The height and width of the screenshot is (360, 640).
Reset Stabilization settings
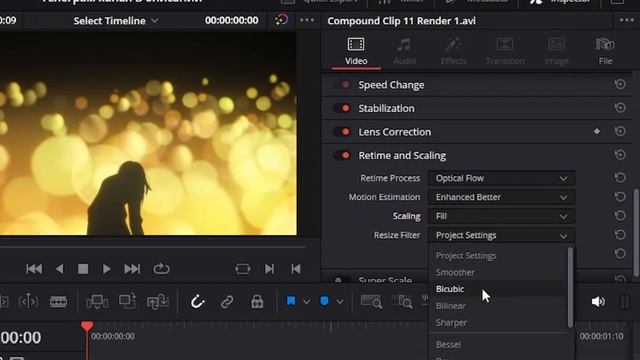tap(620, 108)
